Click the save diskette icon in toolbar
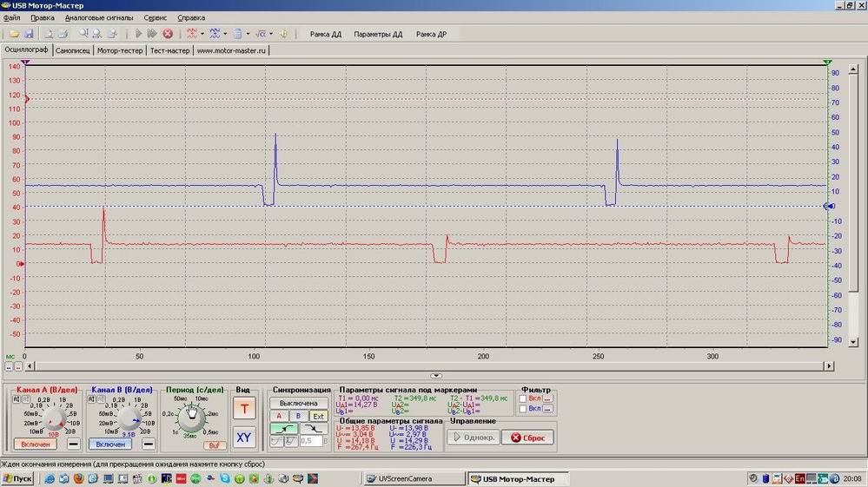The image size is (868, 487). point(28,34)
